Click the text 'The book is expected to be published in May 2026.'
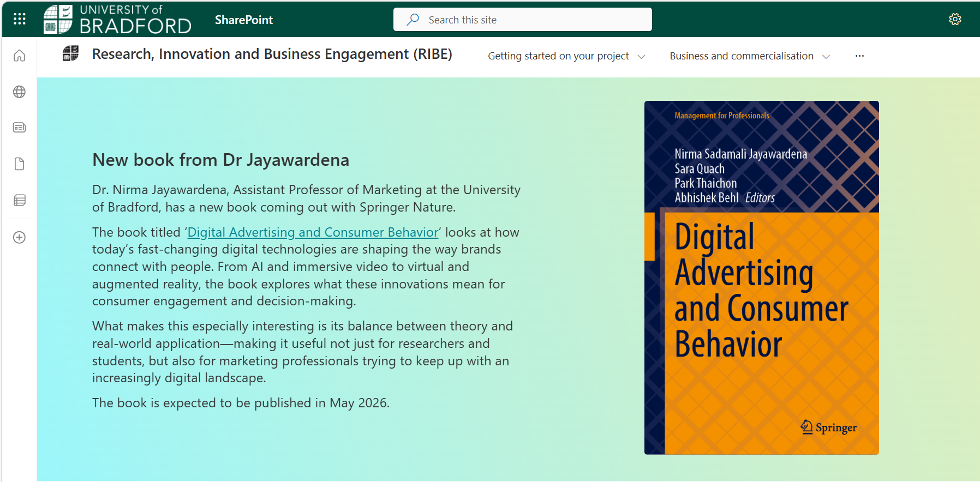This screenshot has width=980, height=482. (241, 403)
